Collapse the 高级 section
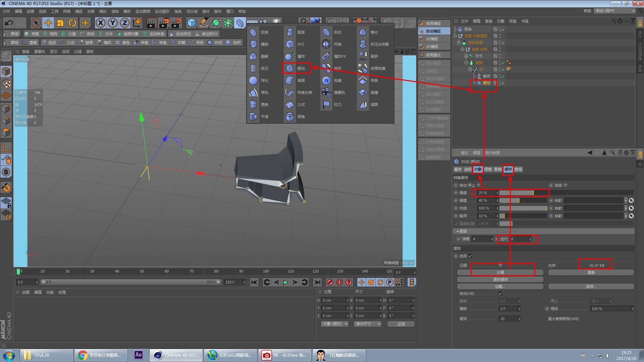This screenshot has height=362, width=644. [458, 231]
